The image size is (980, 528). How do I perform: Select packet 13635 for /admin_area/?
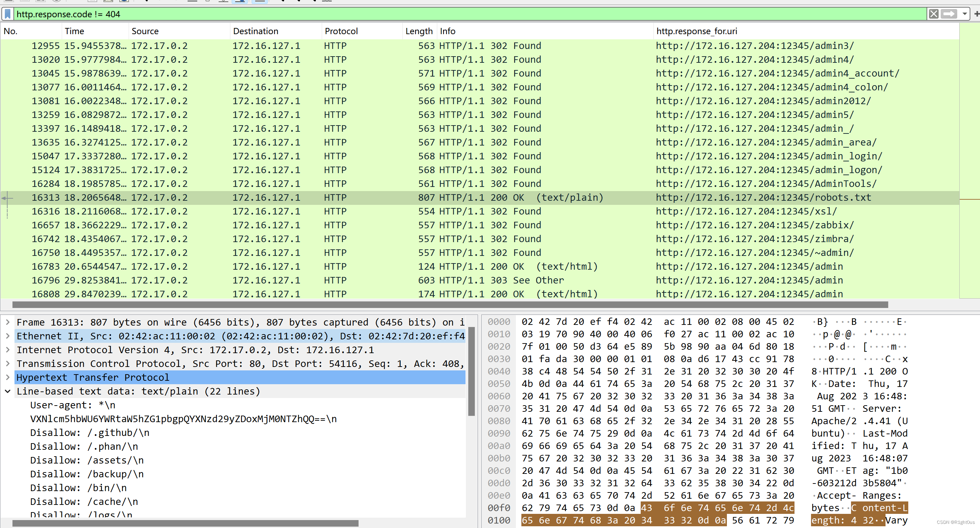pos(479,142)
